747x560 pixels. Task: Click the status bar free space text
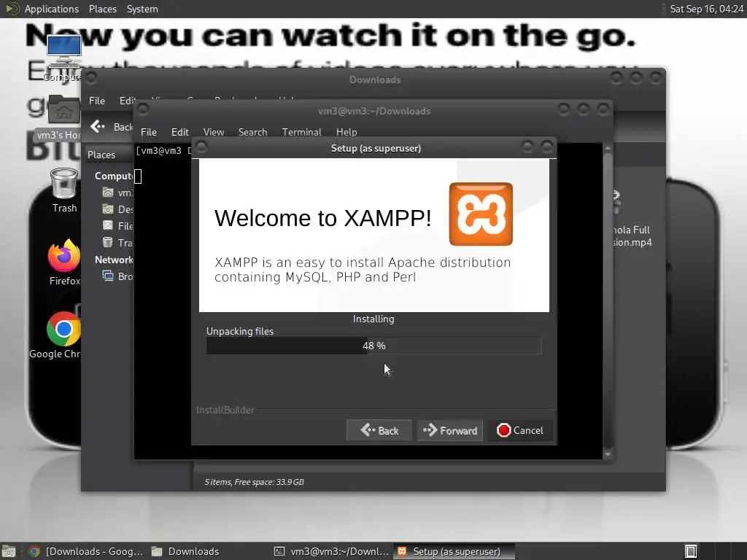[254, 482]
